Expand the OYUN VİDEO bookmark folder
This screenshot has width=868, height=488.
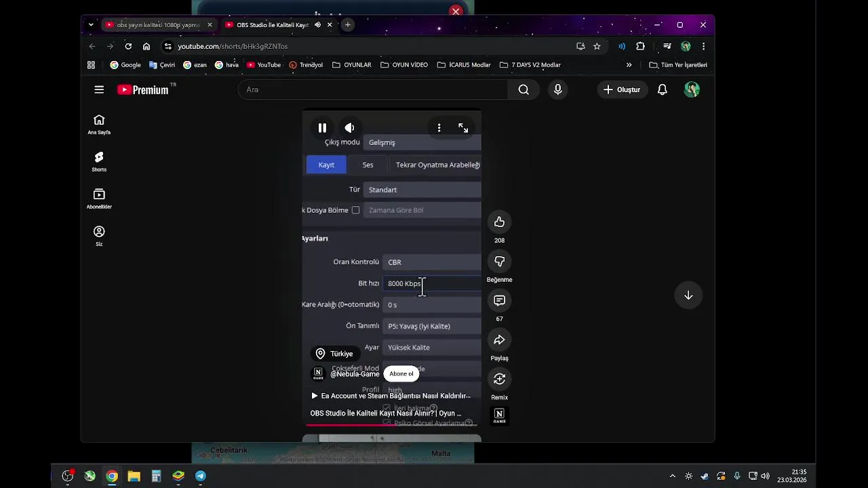pyautogui.click(x=404, y=65)
